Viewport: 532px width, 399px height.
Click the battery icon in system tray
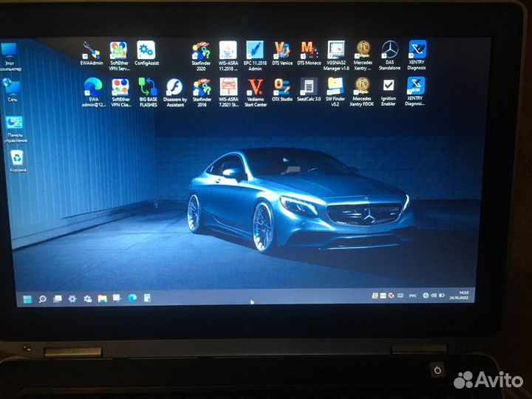(x=442, y=296)
